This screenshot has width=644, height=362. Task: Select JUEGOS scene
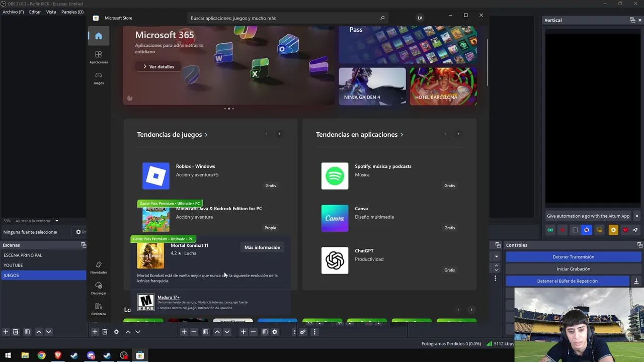pyautogui.click(x=43, y=275)
